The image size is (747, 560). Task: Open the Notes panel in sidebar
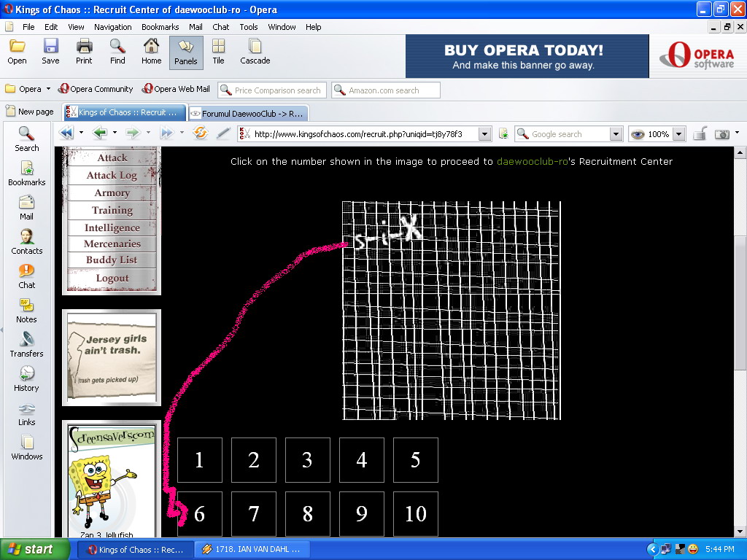tap(27, 311)
